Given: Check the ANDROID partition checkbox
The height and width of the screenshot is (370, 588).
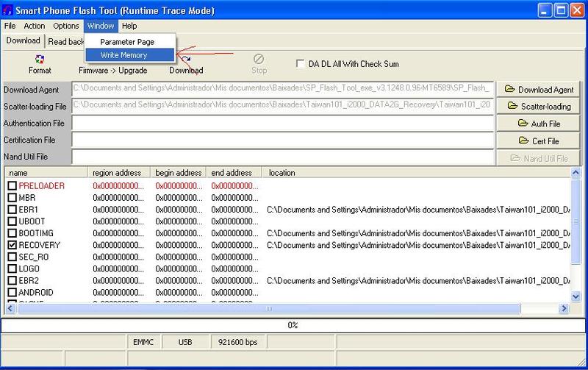Looking at the screenshot, I should pos(12,292).
